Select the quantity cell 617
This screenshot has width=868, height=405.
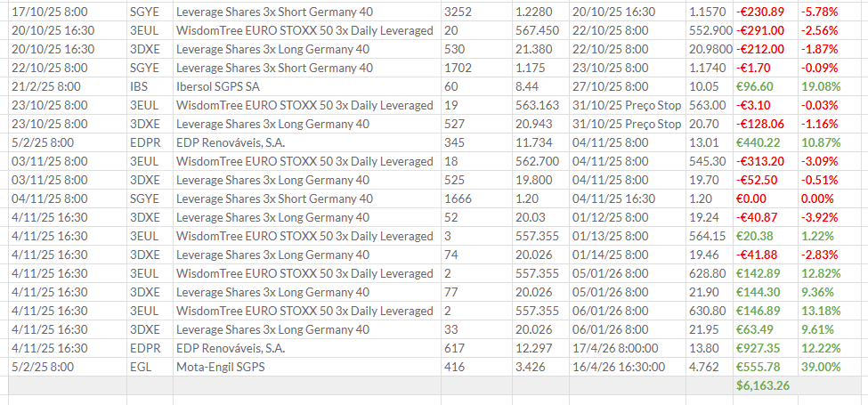coord(476,349)
